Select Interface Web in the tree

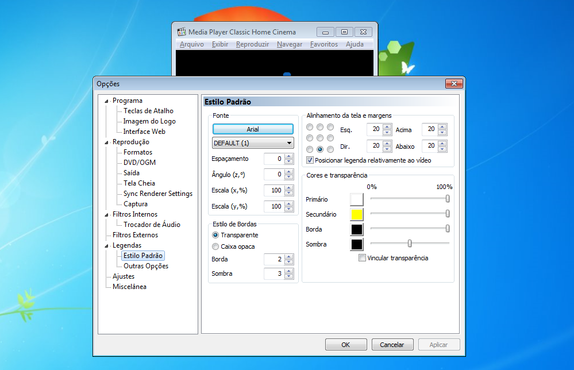click(144, 131)
